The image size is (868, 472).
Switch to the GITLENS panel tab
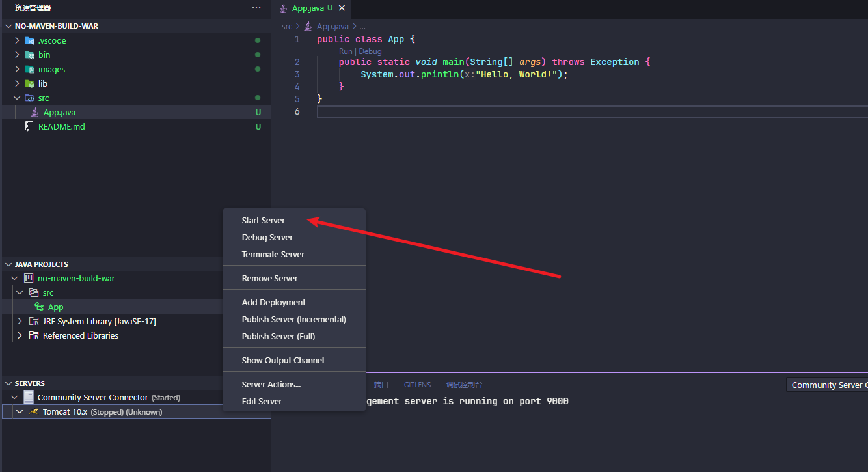click(417, 385)
